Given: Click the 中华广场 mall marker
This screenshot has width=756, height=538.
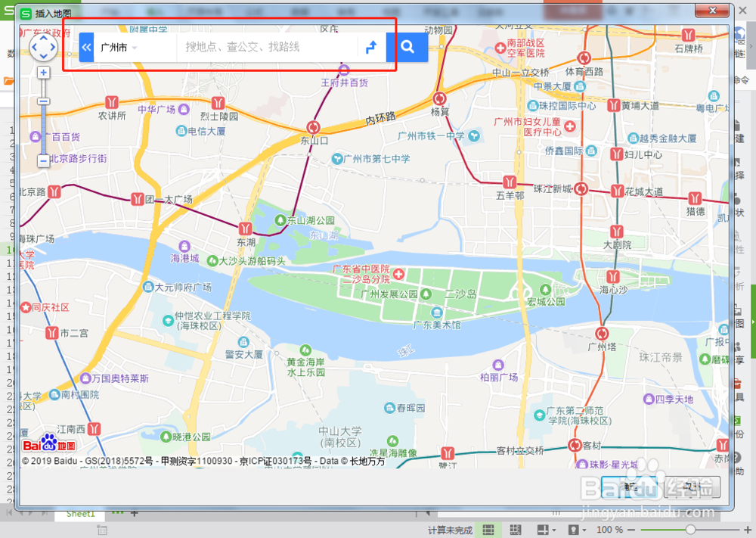Looking at the screenshot, I should (184, 110).
